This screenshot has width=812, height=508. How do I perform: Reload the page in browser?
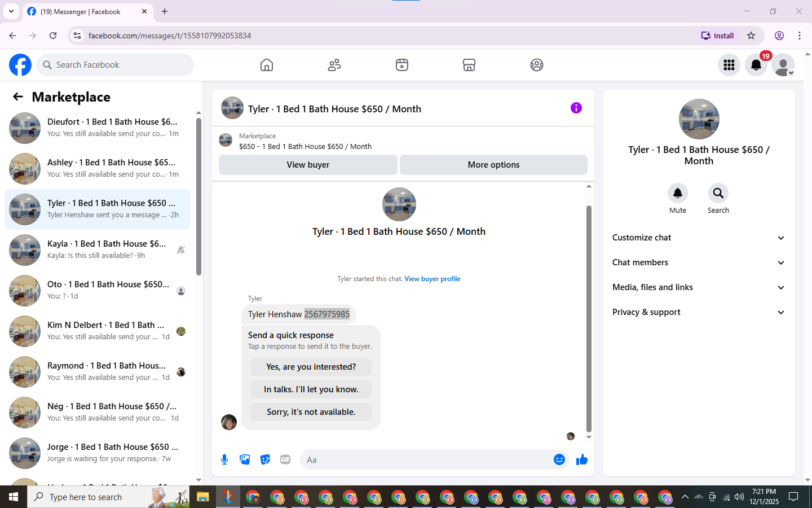(53, 36)
